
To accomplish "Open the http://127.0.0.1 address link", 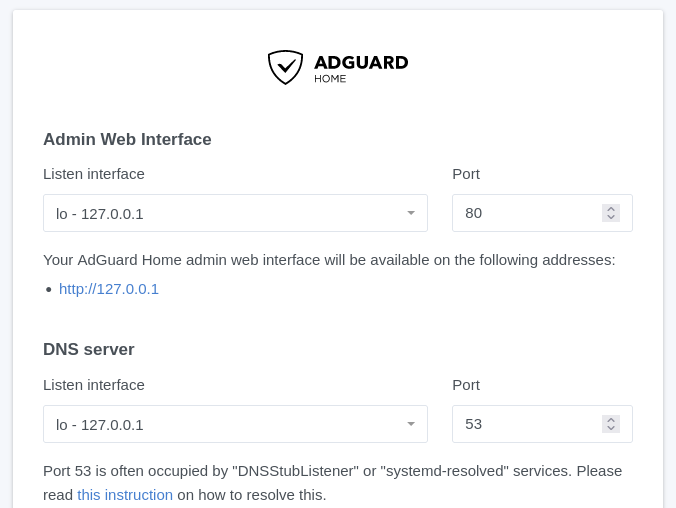I will pos(109,289).
